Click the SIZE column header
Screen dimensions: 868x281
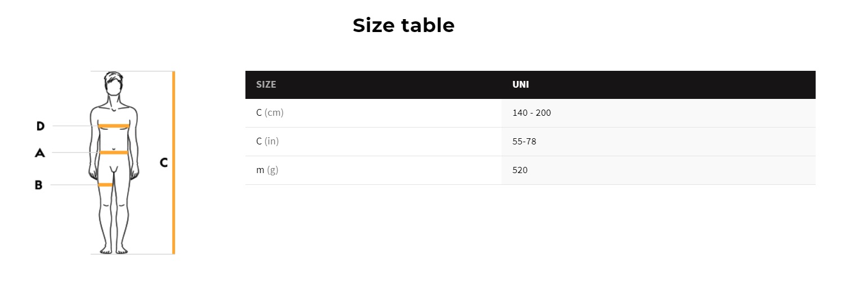266,85
